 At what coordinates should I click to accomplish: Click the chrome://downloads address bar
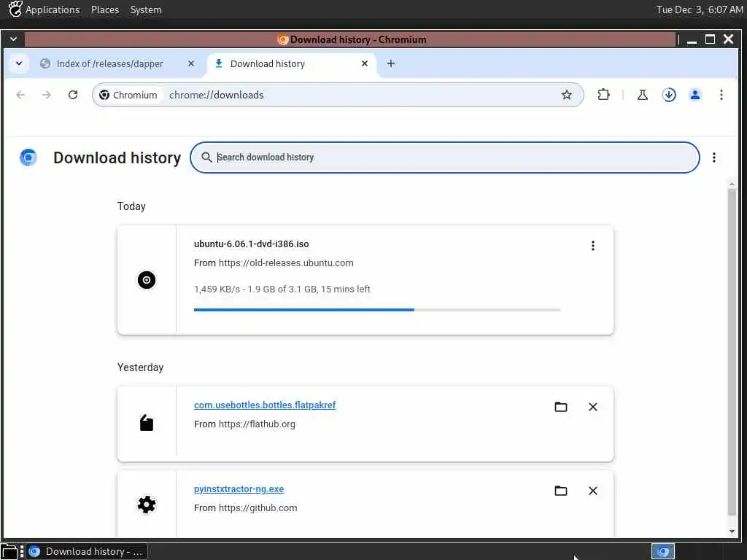coord(337,95)
